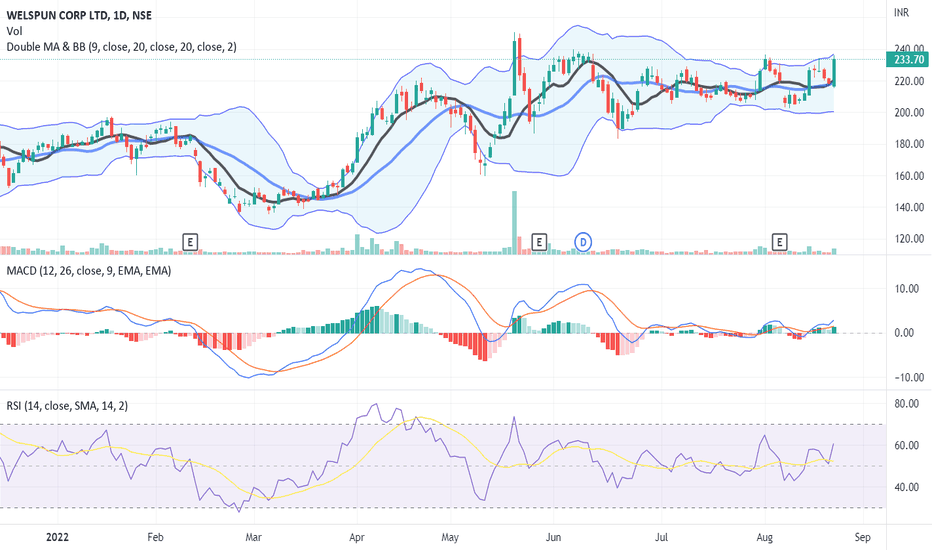The width and height of the screenshot is (932, 550).
Task: Click the 120.00 price axis label
Action: (909, 239)
